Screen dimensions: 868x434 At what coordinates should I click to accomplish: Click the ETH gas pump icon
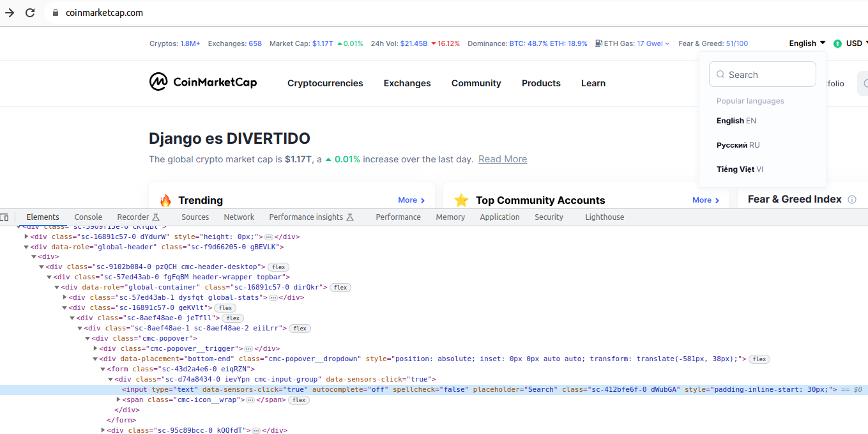(x=598, y=43)
